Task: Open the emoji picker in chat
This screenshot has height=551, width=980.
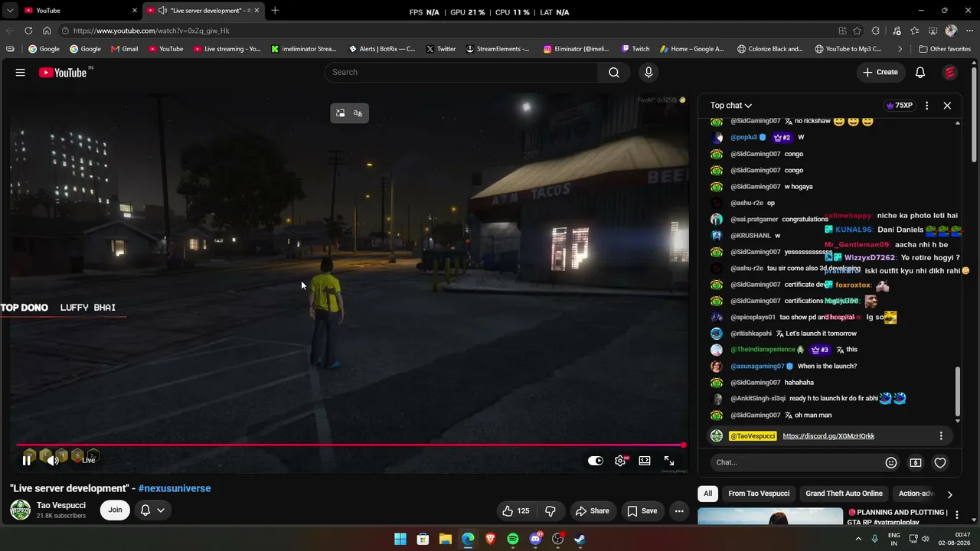Action: point(891,462)
